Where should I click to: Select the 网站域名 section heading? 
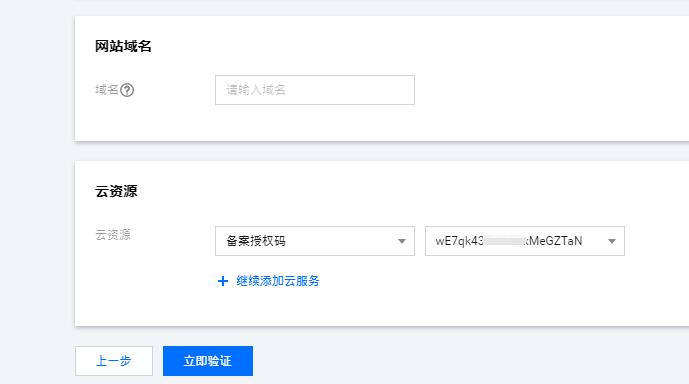[x=123, y=46]
